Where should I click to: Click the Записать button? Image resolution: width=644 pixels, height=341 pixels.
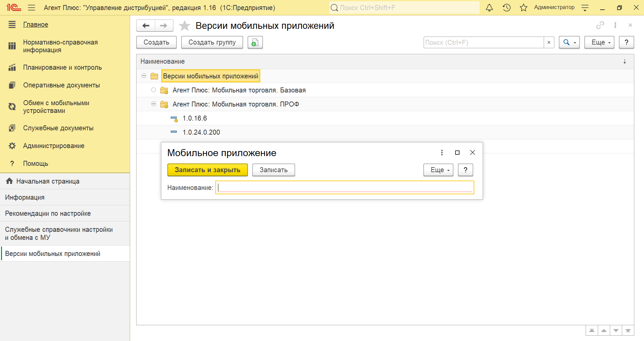click(x=273, y=170)
